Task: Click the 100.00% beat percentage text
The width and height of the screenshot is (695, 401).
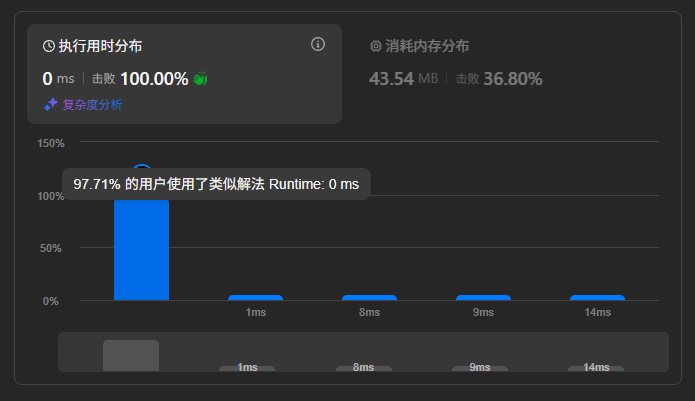Action: click(x=154, y=79)
